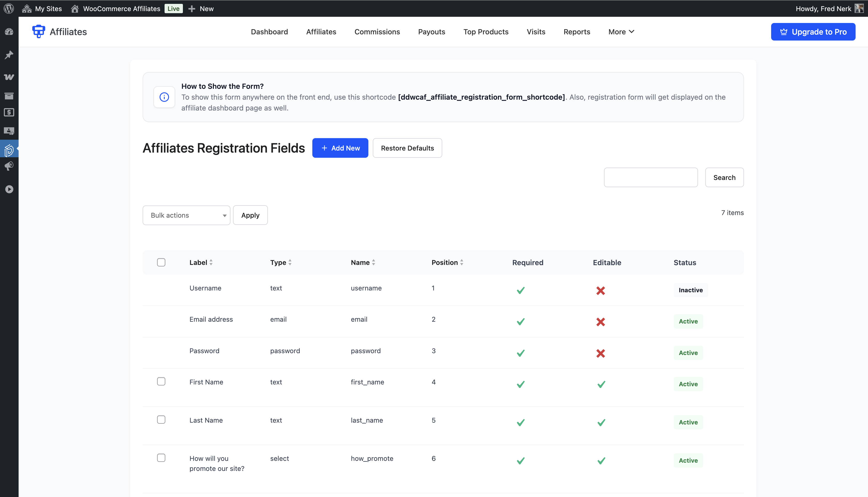Check the checkbox for First Name row
Screen dimensions: 868x497
point(161,381)
